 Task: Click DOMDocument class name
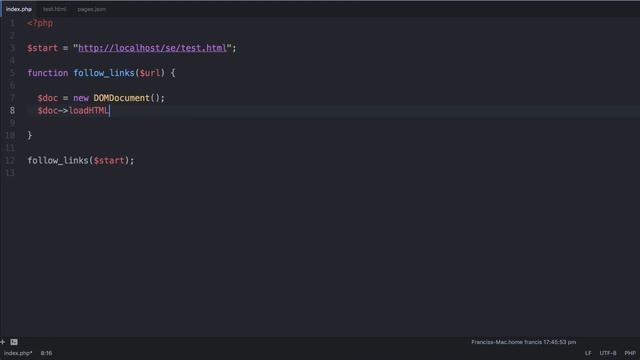coord(122,98)
